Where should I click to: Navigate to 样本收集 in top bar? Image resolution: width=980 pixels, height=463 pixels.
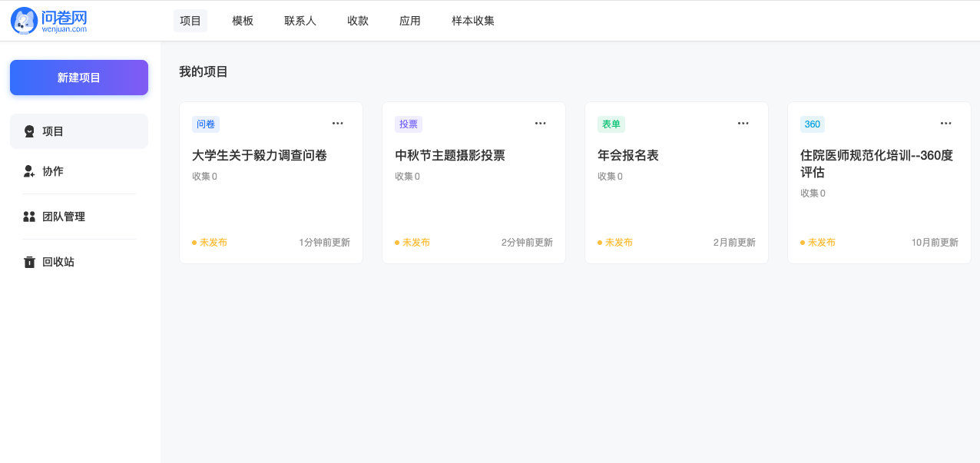pyautogui.click(x=473, y=21)
